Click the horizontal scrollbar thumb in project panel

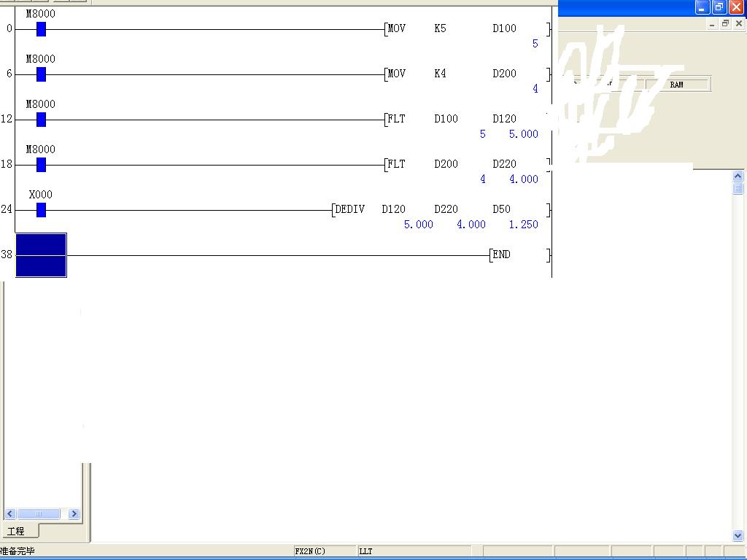click(x=39, y=514)
